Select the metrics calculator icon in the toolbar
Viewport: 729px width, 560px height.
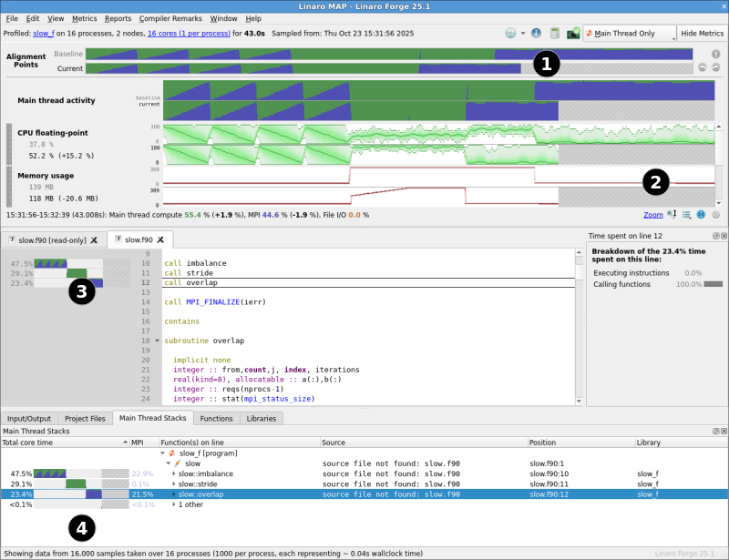pos(555,33)
